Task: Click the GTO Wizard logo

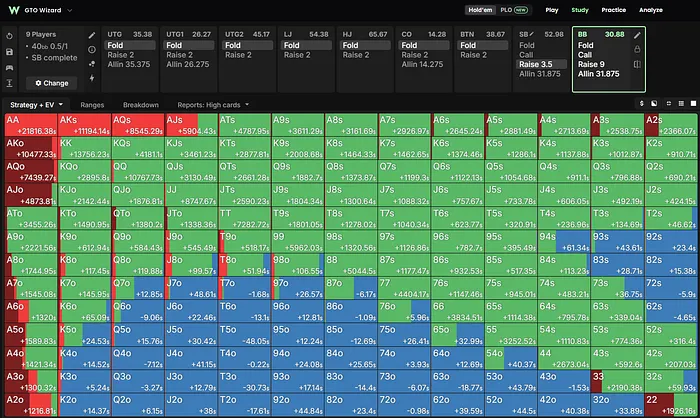Action: (14, 10)
